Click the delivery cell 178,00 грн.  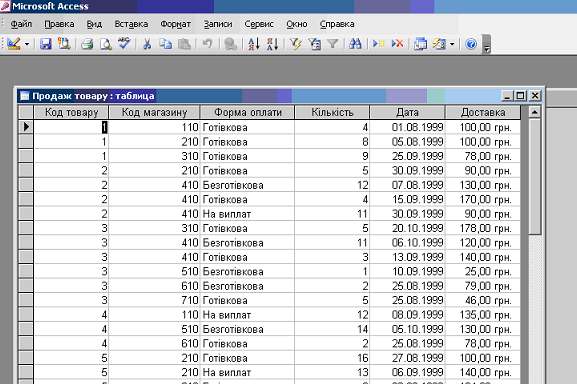pyautogui.click(x=483, y=228)
